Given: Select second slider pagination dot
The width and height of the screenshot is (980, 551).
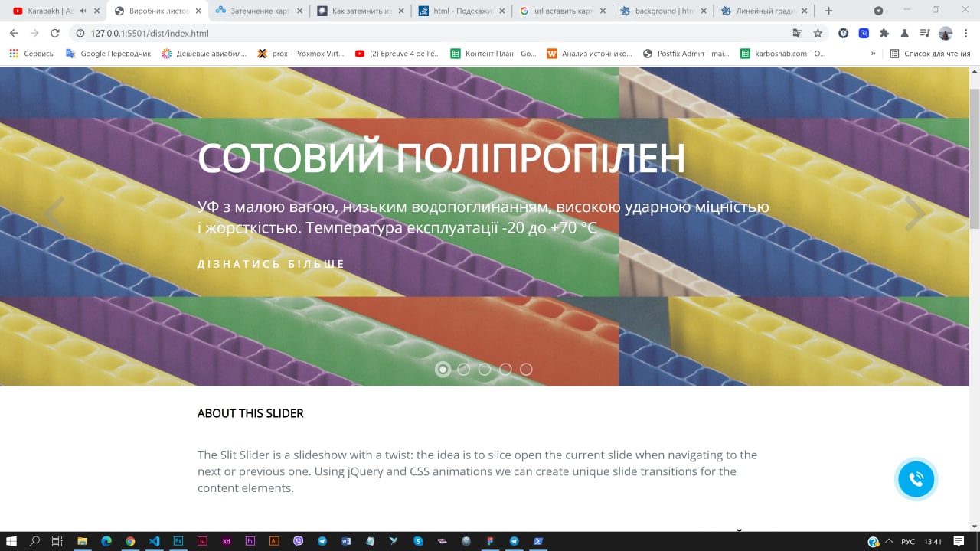Looking at the screenshot, I should pos(463,369).
